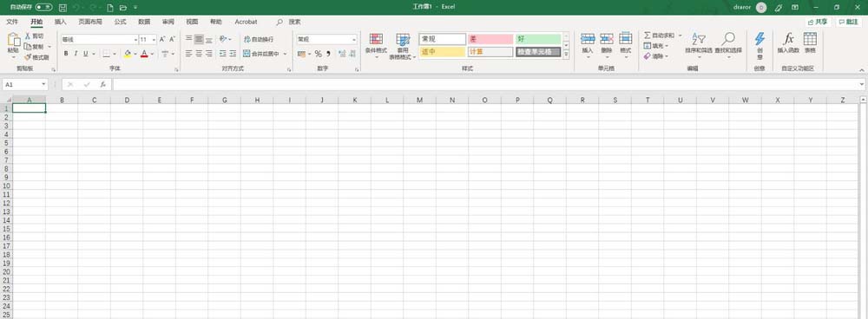Click the comma style icon
Screen dimensions: 868x319
[328, 54]
